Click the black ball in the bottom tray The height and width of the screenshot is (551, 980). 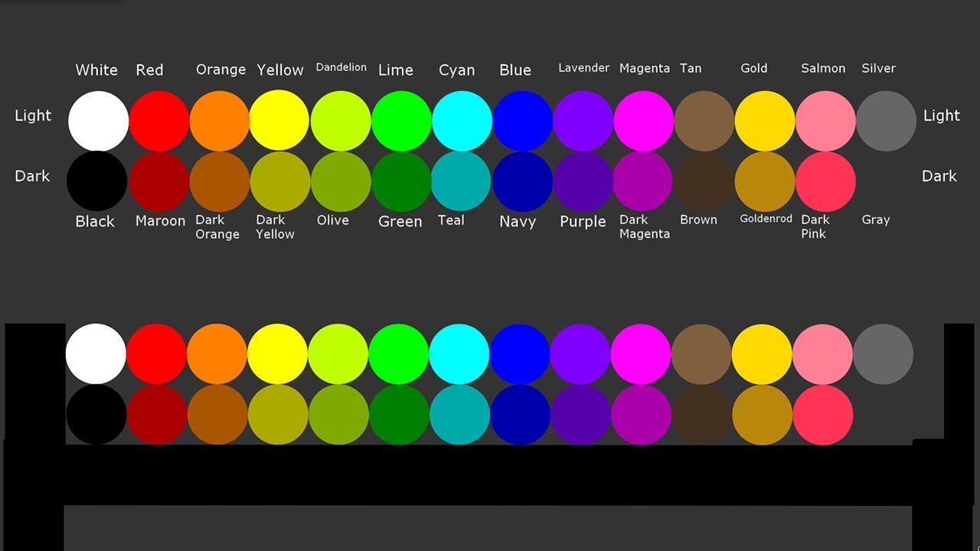click(x=96, y=414)
